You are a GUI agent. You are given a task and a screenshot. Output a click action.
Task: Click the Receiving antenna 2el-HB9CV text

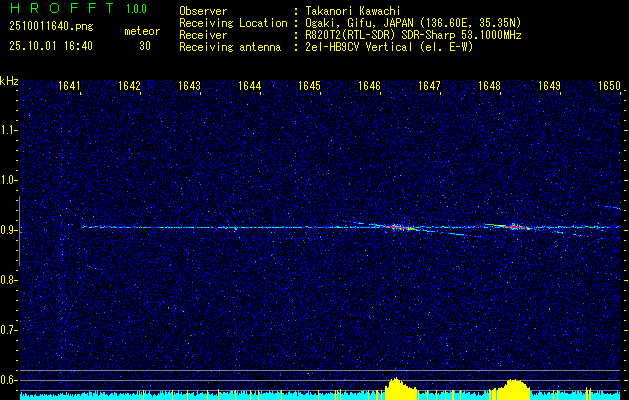coord(389,47)
